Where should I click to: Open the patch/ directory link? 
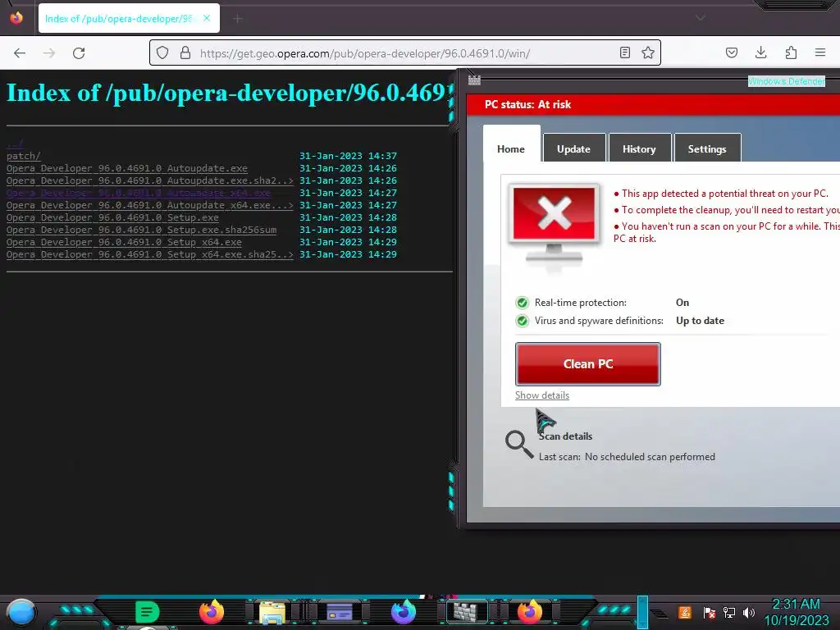coord(24,156)
